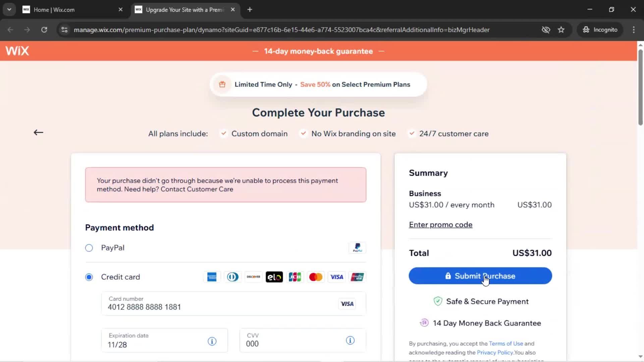644x362 pixels.
Task: Click the 14 Day Money Back badge icon
Action: point(424,323)
